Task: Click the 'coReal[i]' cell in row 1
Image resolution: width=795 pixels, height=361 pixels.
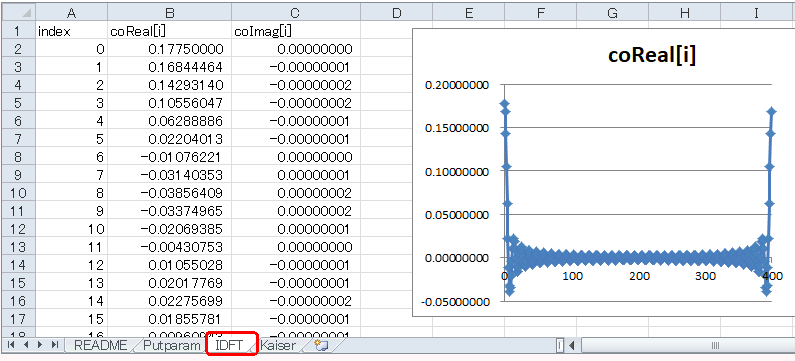Action: tap(169, 31)
